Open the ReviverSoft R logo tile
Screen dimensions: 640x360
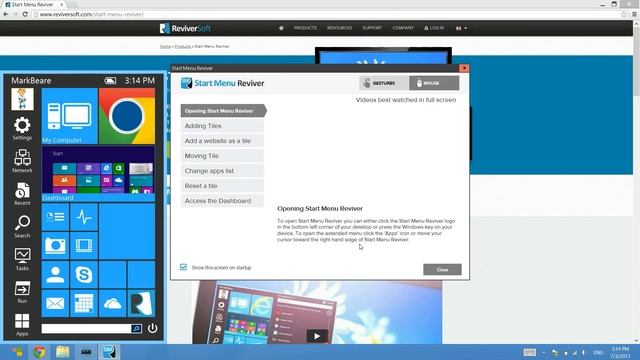[141, 303]
